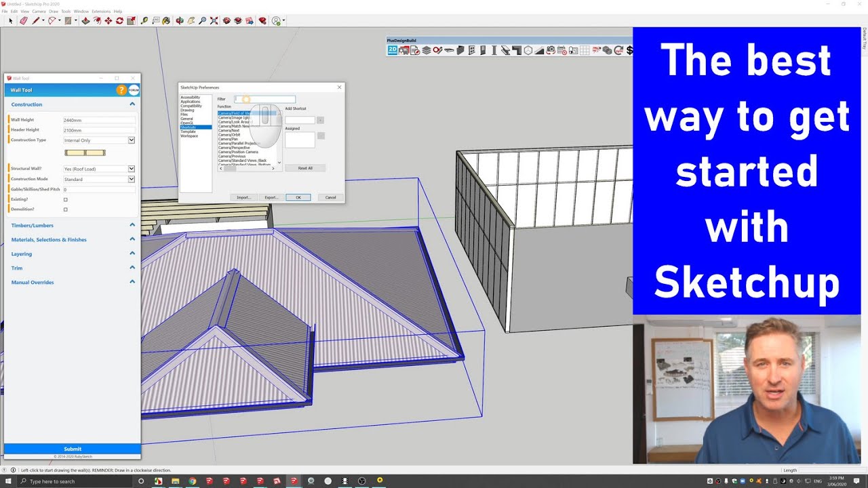
Task: Click Import in SketchUp Preferences
Action: [243, 197]
